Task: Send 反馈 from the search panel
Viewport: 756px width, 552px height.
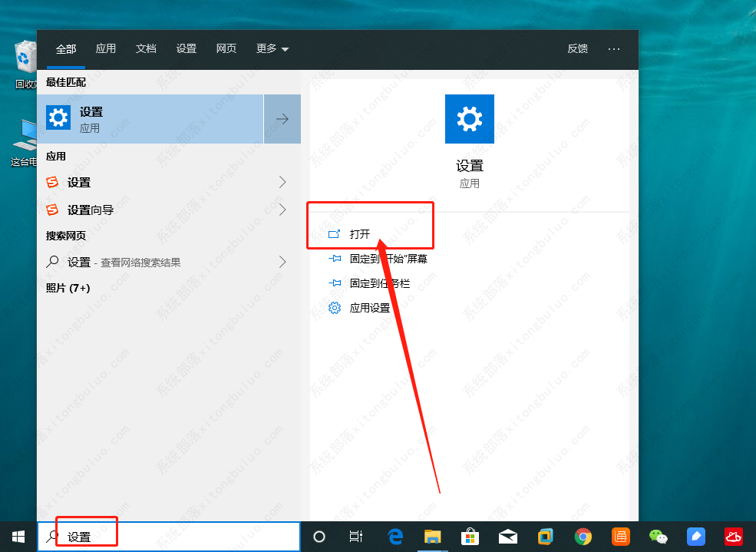Action: pyautogui.click(x=577, y=48)
